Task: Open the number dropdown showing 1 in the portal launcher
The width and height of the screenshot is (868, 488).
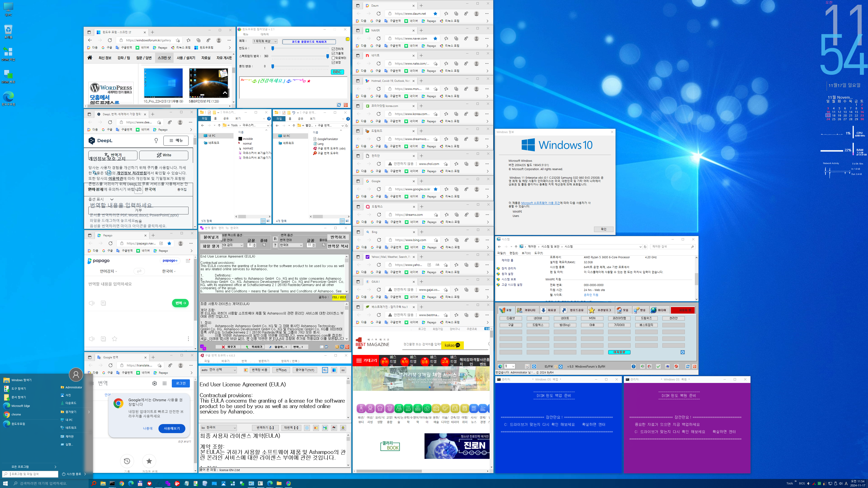Action: (x=509, y=366)
